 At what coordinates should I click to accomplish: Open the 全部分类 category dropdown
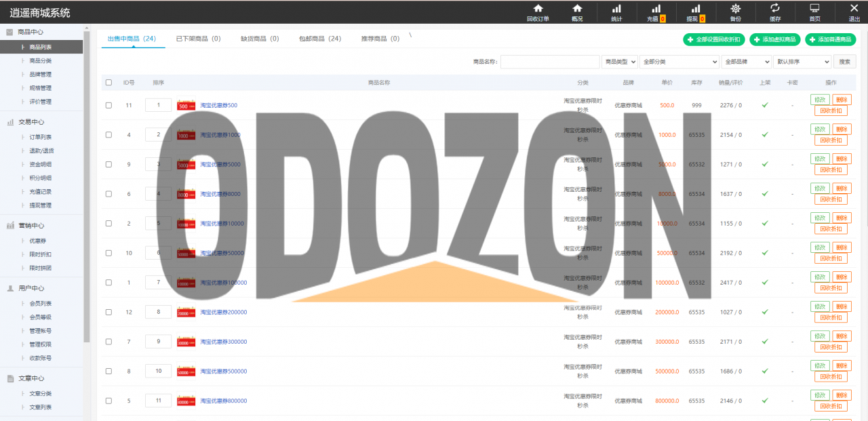pos(679,62)
